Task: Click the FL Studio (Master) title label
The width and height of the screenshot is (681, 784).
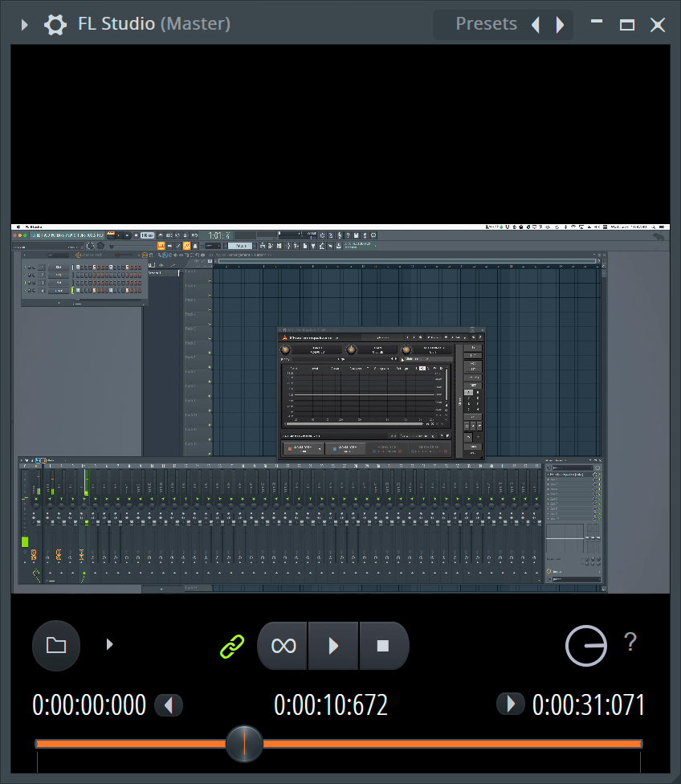Action: (x=154, y=23)
